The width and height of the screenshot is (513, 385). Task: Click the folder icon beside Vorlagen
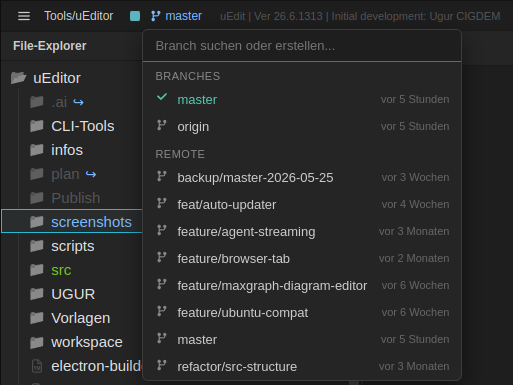point(37,318)
